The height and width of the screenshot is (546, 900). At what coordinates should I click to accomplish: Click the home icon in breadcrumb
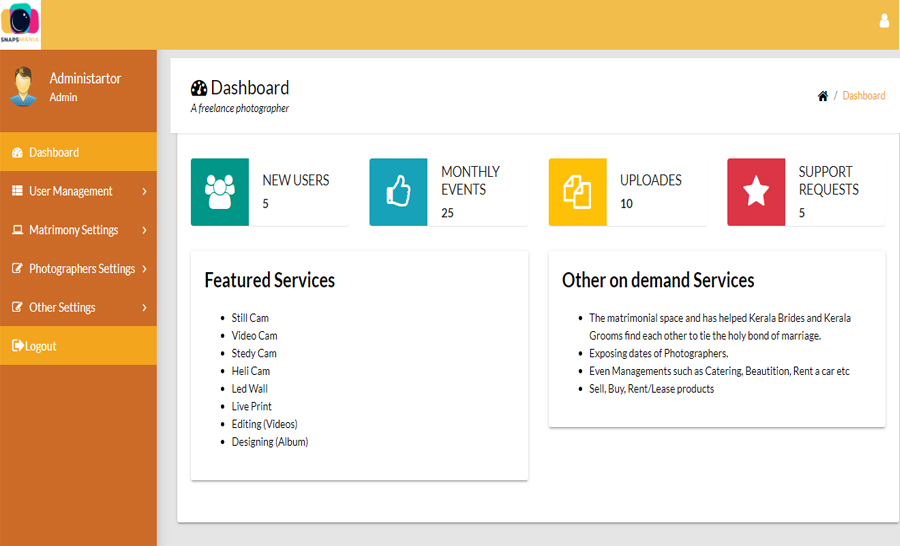pos(822,96)
